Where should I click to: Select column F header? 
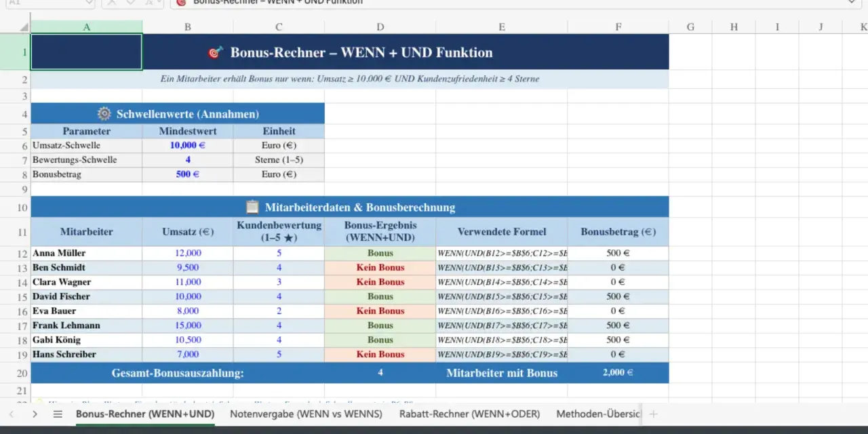(618, 27)
